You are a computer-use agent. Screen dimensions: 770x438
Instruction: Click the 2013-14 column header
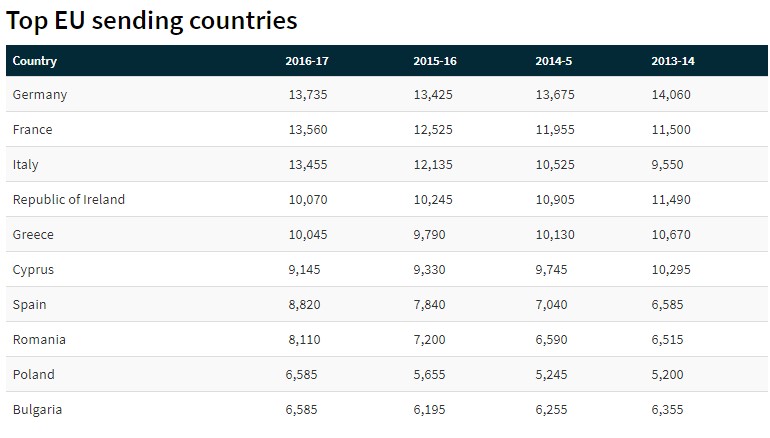pyautogui.click(x=673, y=61)
